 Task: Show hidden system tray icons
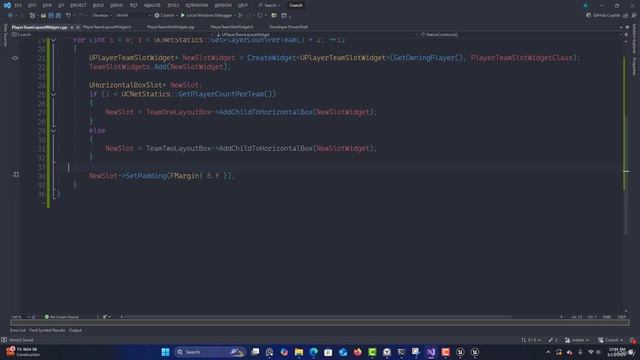pyautogui.click(x=548, y=352)
